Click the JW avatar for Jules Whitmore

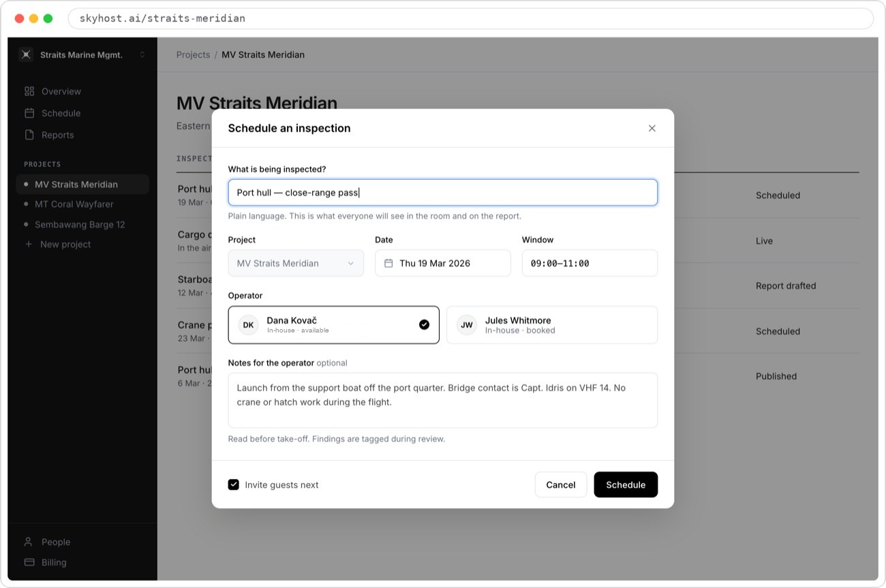[467, 325]
